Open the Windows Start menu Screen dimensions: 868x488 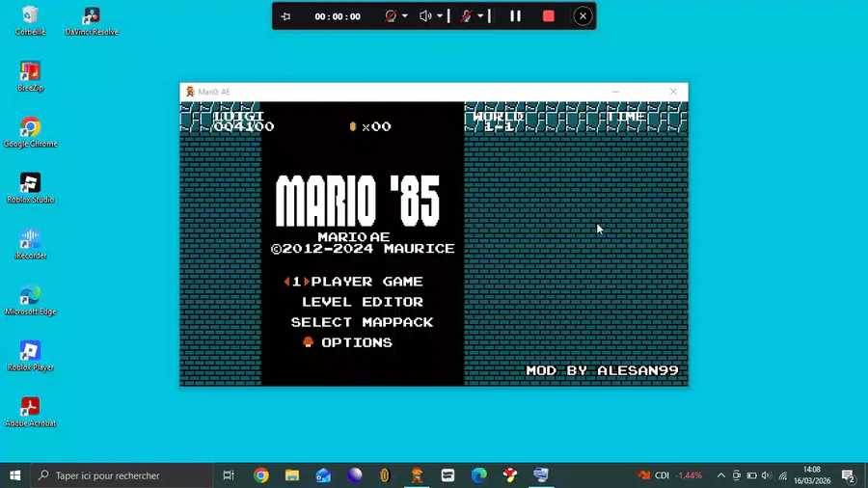14,475
